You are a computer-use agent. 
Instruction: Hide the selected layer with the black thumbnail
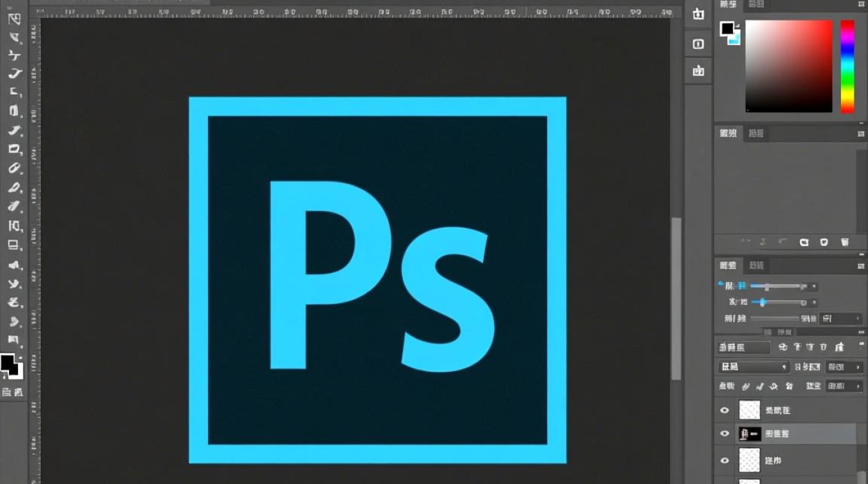(725, 434)
